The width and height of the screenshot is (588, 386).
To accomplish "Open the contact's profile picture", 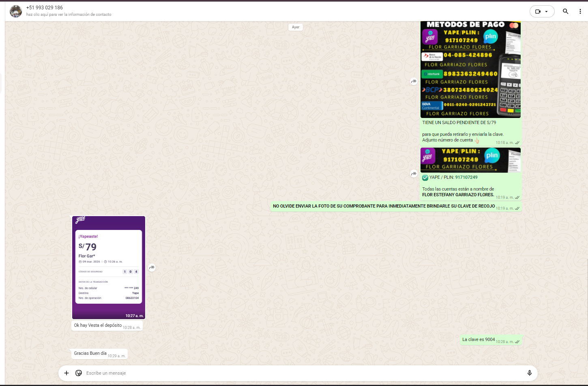I will [16, 11].
